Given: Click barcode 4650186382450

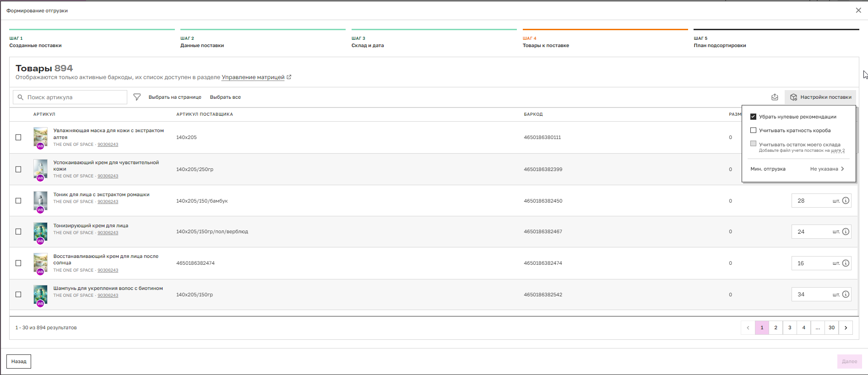Looking at the screenshot, I should tap(543, 201).
